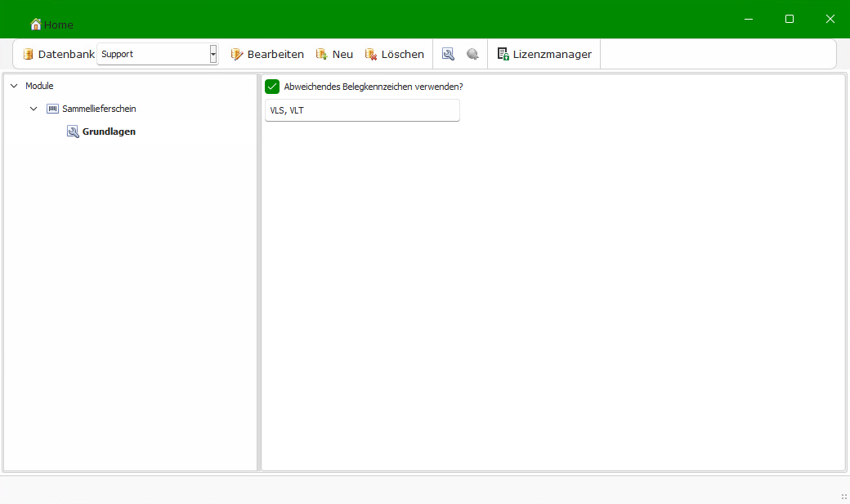Screen dimensions: 850x504
Task: Click the Module label in tree
Action: coord(39,86)
